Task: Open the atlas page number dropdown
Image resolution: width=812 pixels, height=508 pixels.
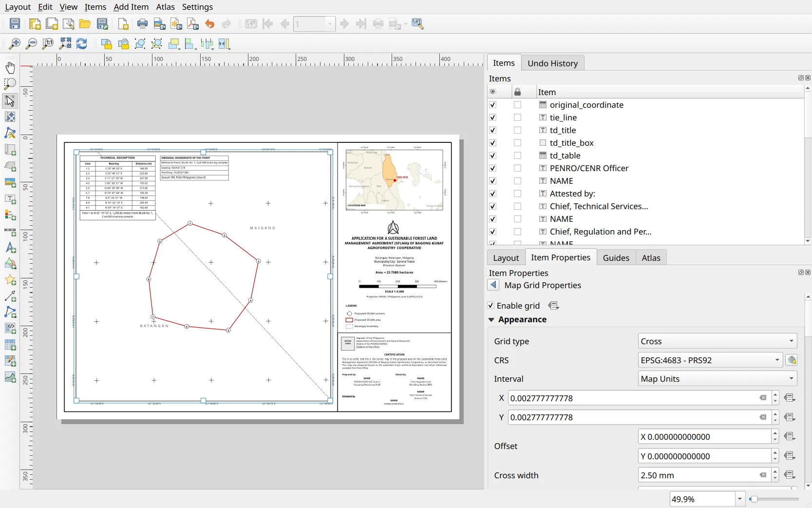Action: (x=330, y=24)
